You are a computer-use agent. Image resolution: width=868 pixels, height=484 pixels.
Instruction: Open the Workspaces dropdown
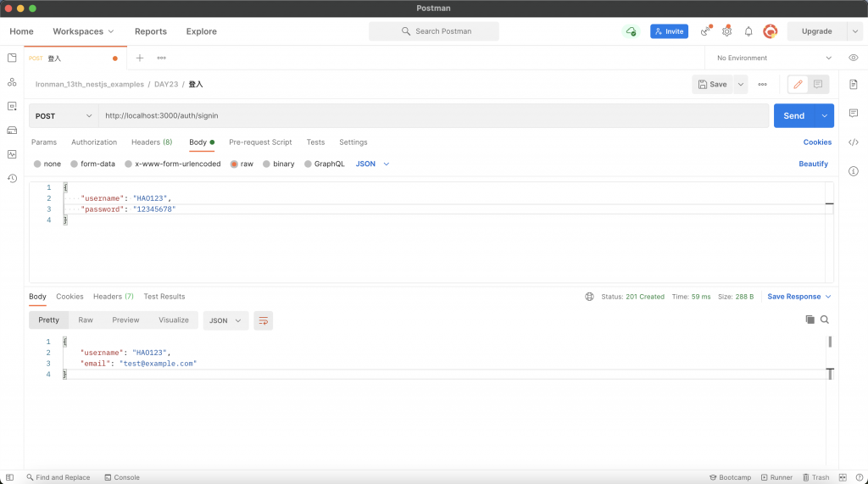[x=83, y=31]
